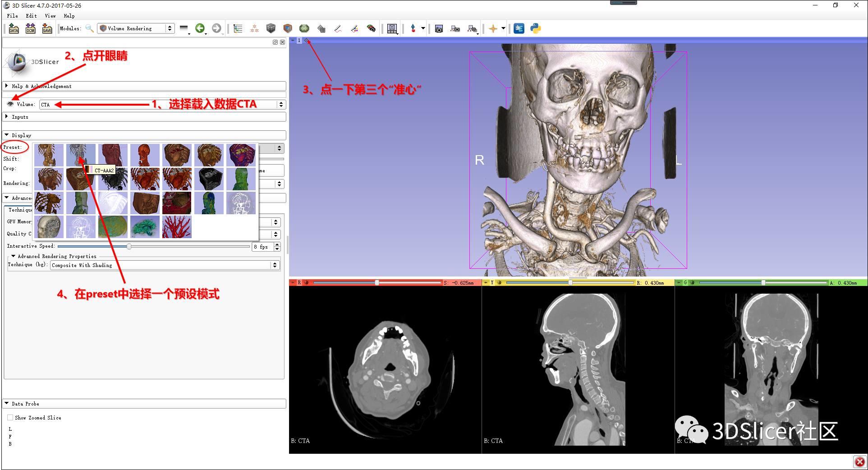Collapse the Display section
Image resolution: width=868 pixels, height=470 pixels.
[x=144, y=135]
